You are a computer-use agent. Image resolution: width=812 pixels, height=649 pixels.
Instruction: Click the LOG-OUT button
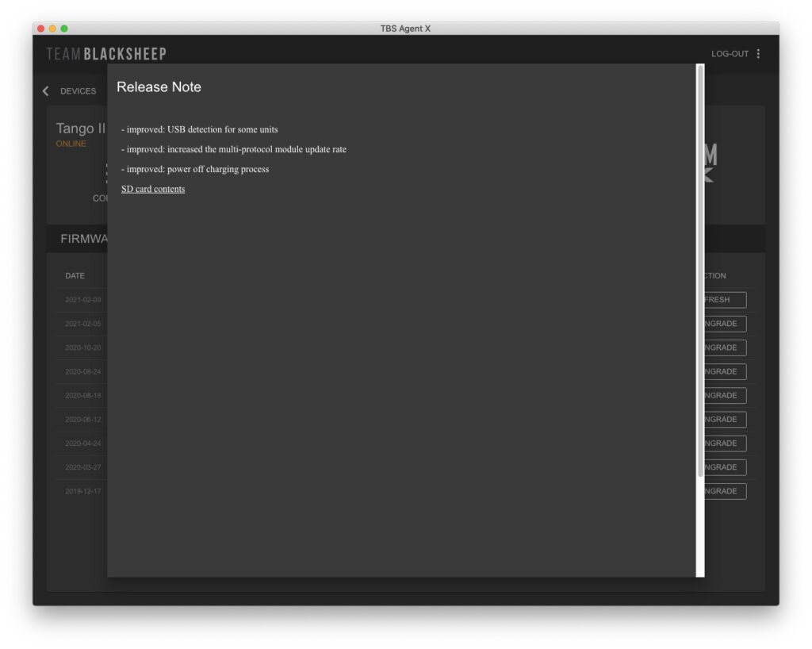tap(730, 54)
